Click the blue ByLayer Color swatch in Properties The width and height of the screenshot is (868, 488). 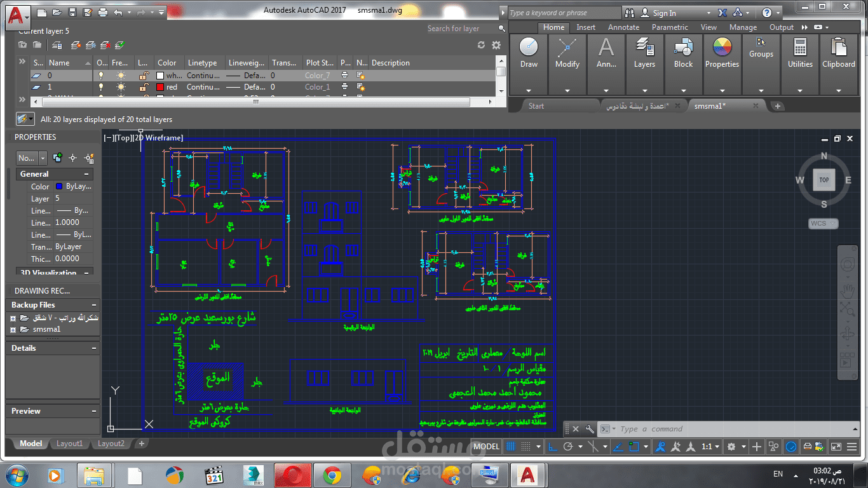click(59, 187)
